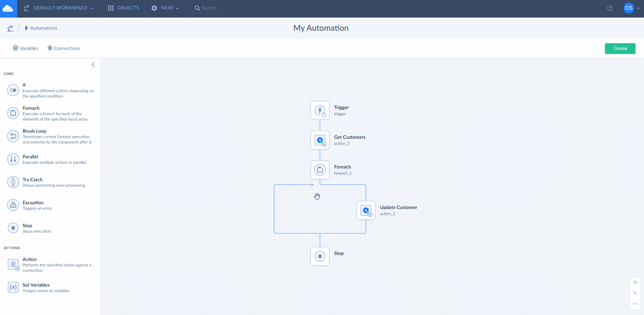Open the help question mark icon
Viewport: 644px width, 315px height.
click(610, 8)
